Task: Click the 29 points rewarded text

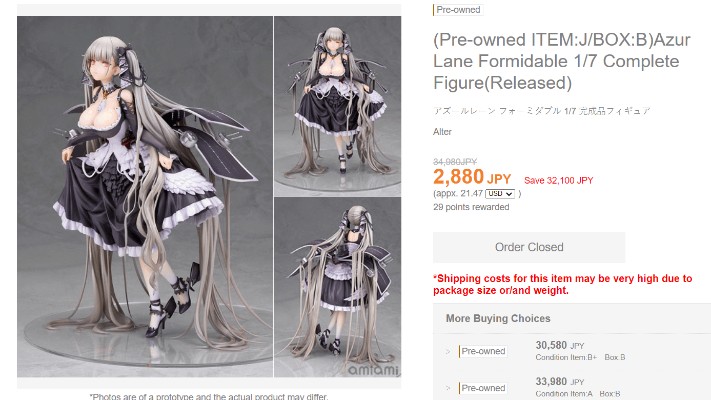Action: (471, 207)
